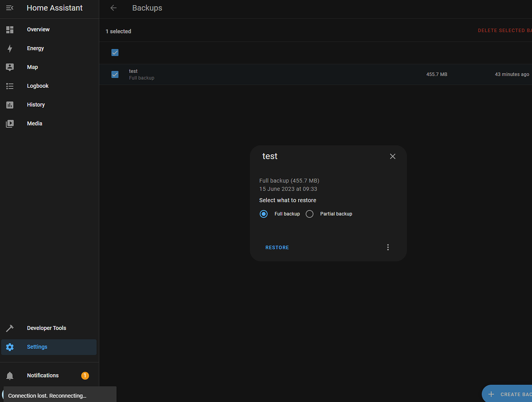Screen dimensions: 532x402
Task: Click the back arrow next to Backups
Action: click(x=113, y=8)
